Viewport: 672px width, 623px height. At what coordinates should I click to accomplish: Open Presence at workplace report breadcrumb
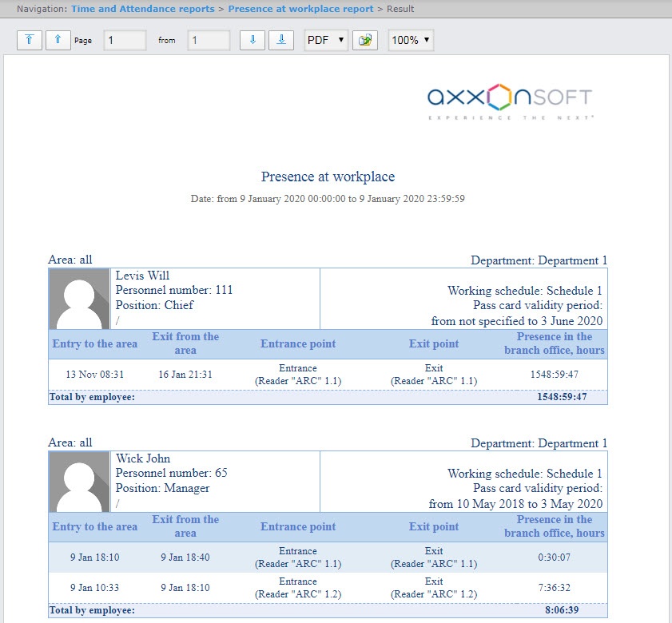pos(300,9)
